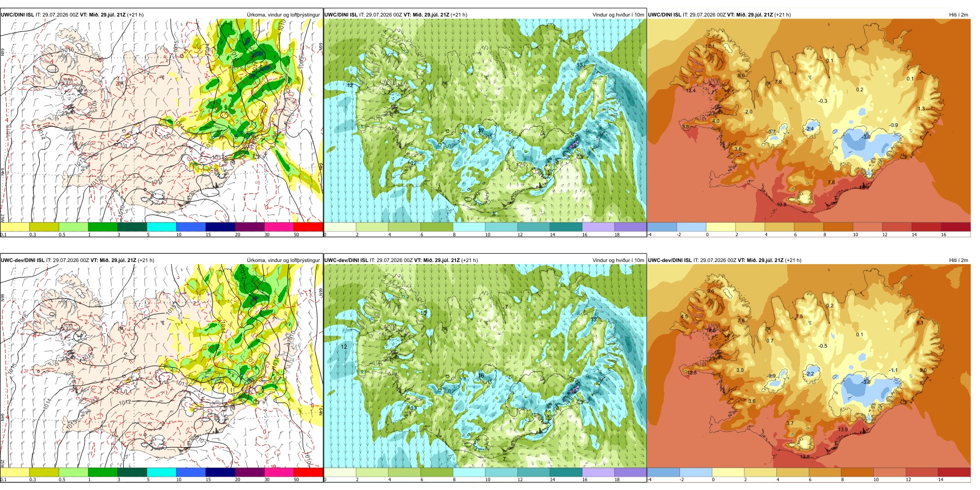The height and width of the screenshot is (490, 980).
Task: Click the olive 0.3 swatch in UWC-dev precipitation legend
Action: tap(44, 472)
